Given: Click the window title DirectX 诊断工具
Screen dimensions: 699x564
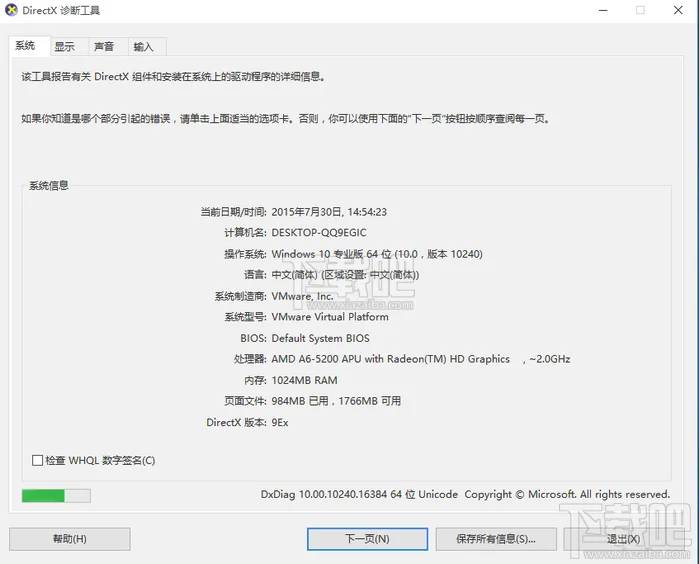Looking at the screenshot, I should (x=61, y=10).
